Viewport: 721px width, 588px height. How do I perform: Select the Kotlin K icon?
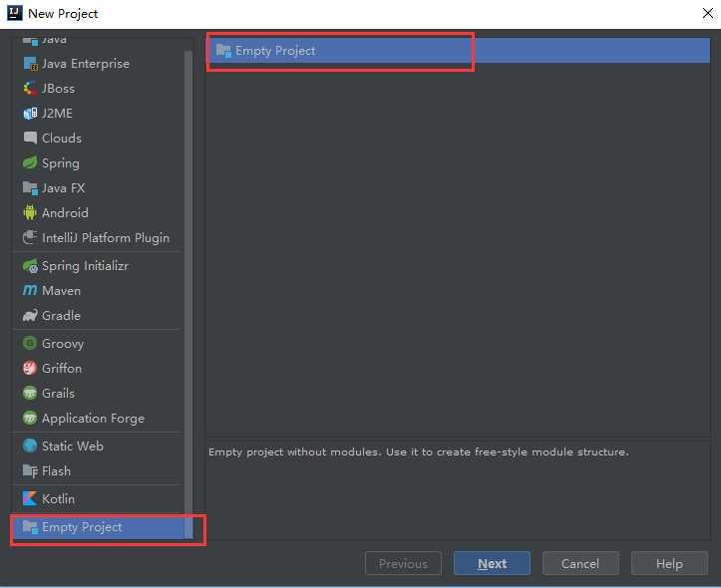coord(30,498)
